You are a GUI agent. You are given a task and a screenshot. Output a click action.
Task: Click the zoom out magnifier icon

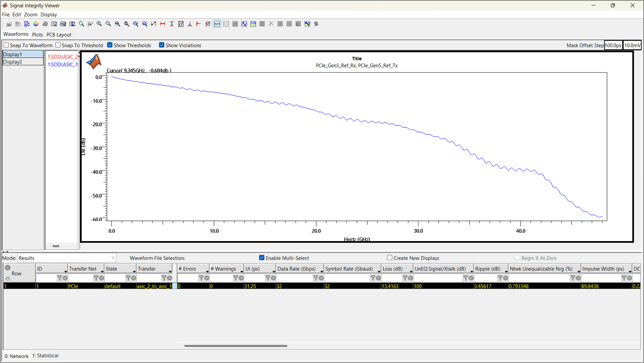pos(108,24)
